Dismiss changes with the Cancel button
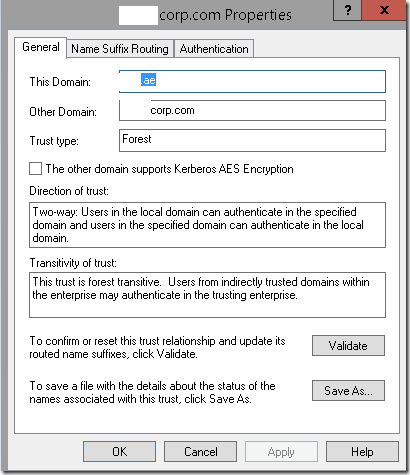The height and width of the screenshot is (475, 410). 201,452
